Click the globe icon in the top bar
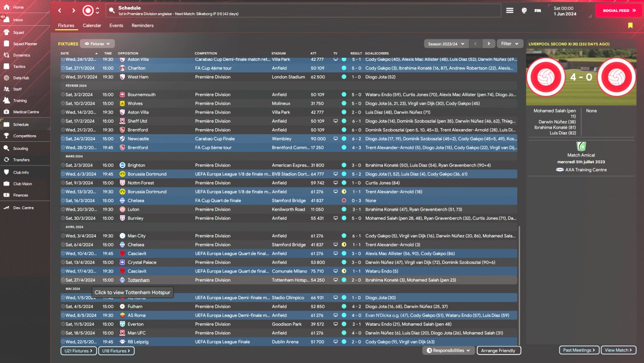Viewport: 644px width, 363px height. point(524,11)
